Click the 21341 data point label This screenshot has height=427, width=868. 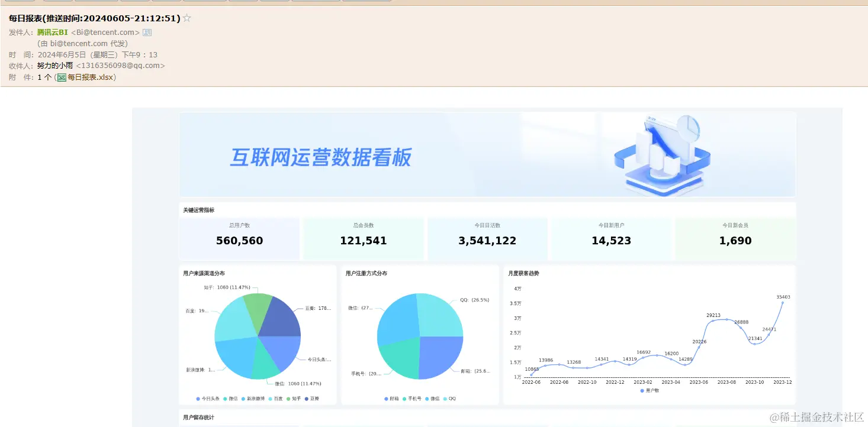pyautogui.click(x=755, y=338)
